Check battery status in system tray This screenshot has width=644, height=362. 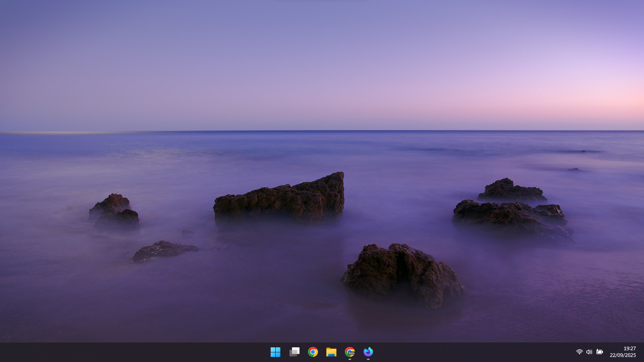click(599, 352)
